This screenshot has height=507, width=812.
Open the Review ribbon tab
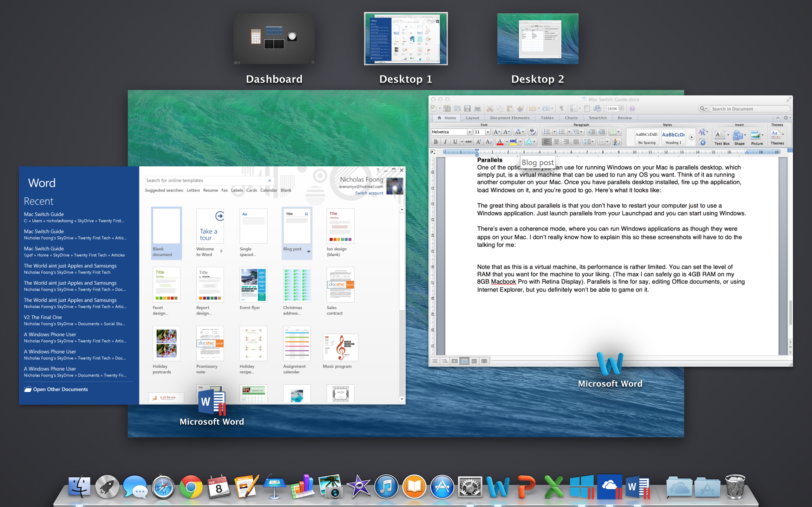625,118
